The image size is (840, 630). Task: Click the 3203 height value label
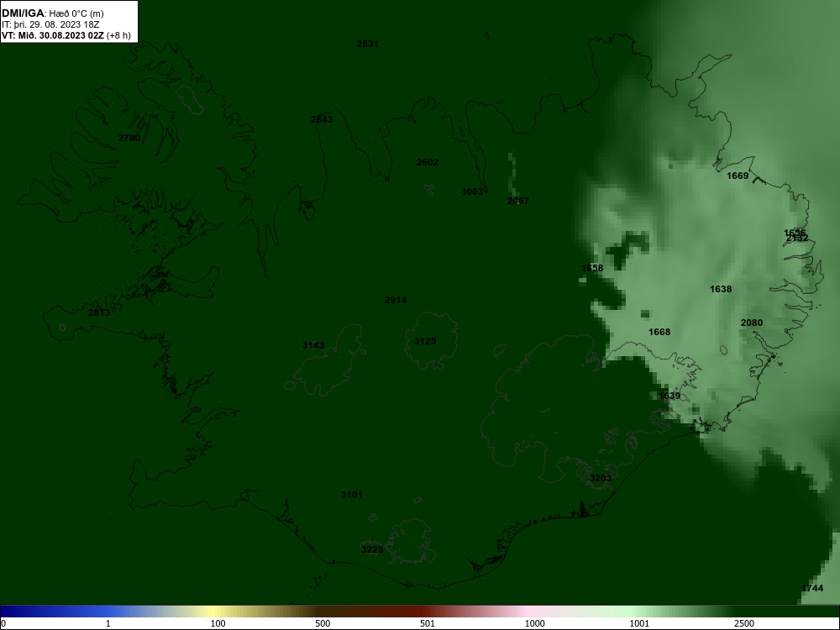(600, 478)
